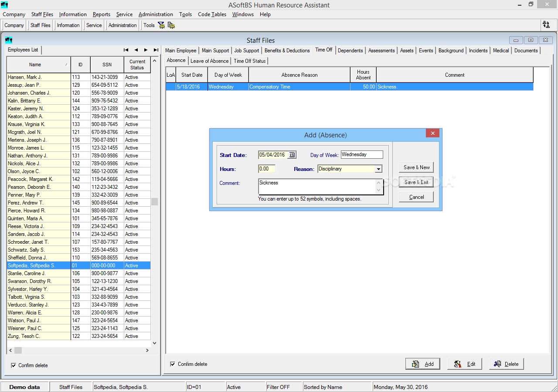Close the Add (Absence) dialog
558x392 pixels.
point(432,133)
